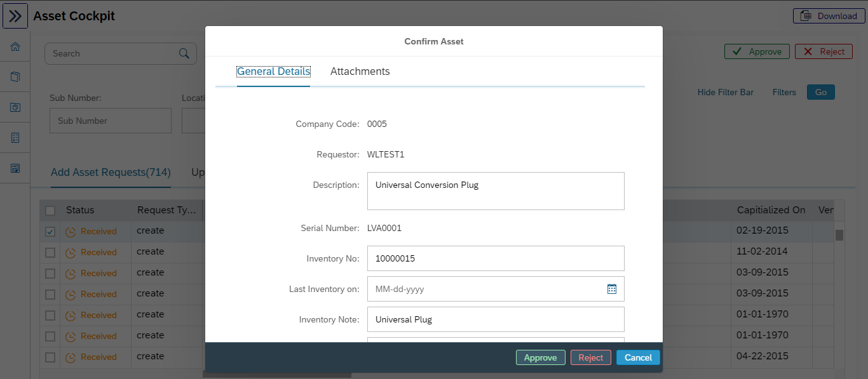Expand the side navigation with the double-chevron button

15,16
